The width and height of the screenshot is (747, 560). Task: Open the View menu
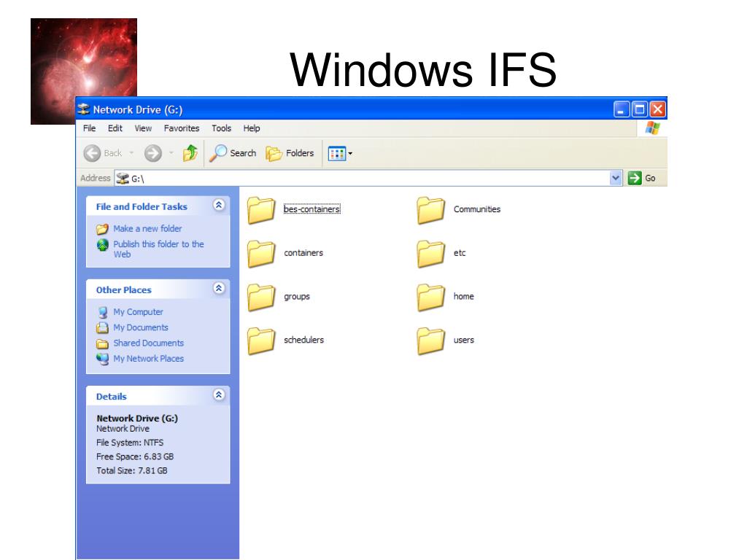tap(143, 128)
